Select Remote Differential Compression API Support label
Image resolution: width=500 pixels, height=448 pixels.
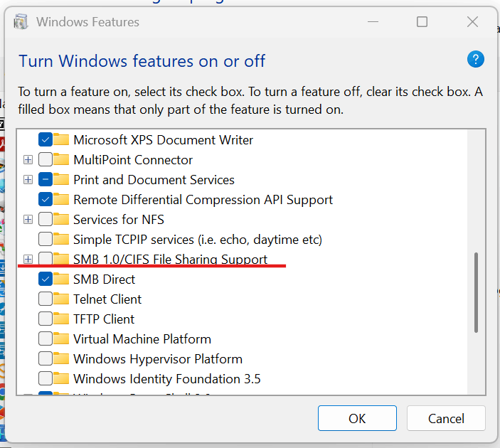203,200
